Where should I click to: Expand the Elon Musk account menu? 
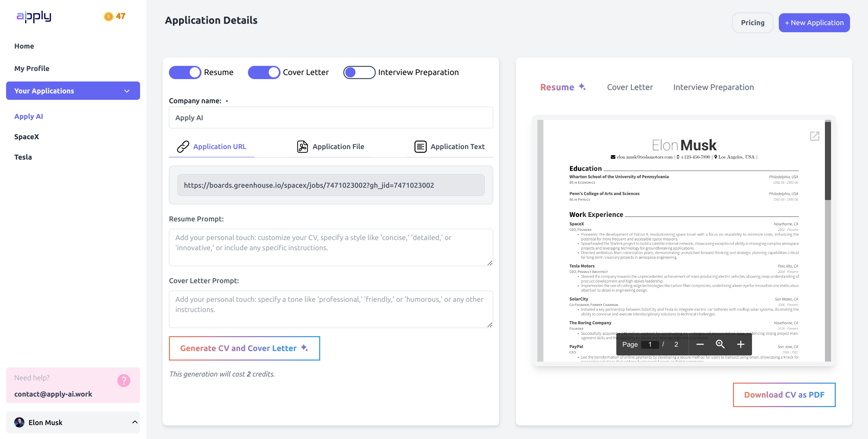point(135,422)
